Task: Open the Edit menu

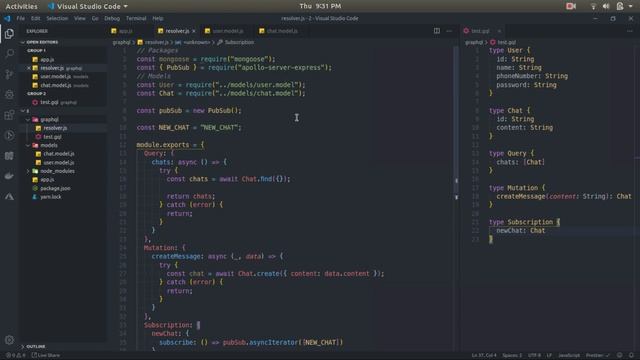Action: [36, 18]
